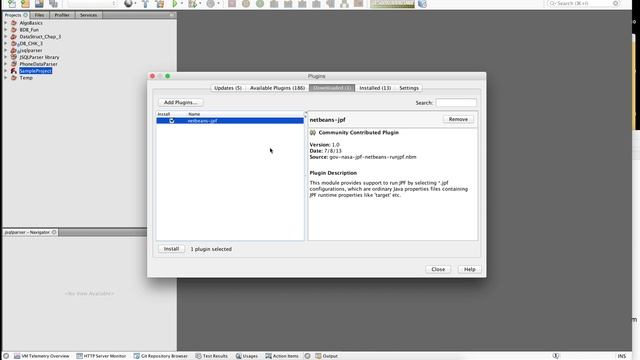The width and height of the screenshot is (640, 360).
Task: Close the Plugins dialog via Close button
Action: 438,269
